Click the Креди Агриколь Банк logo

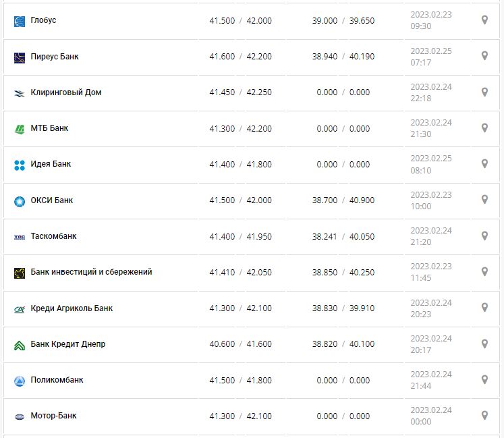click(19, 309)
